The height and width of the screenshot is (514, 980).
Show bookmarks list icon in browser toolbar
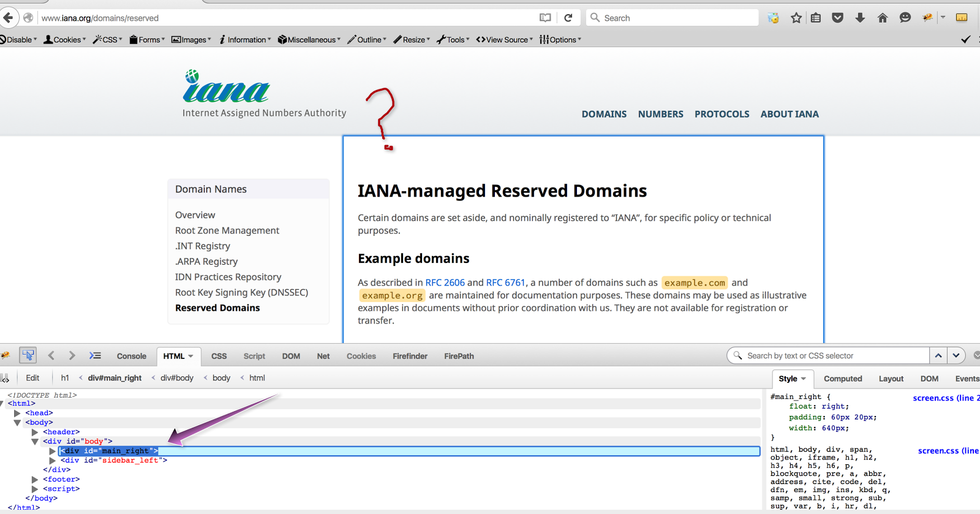816,18
